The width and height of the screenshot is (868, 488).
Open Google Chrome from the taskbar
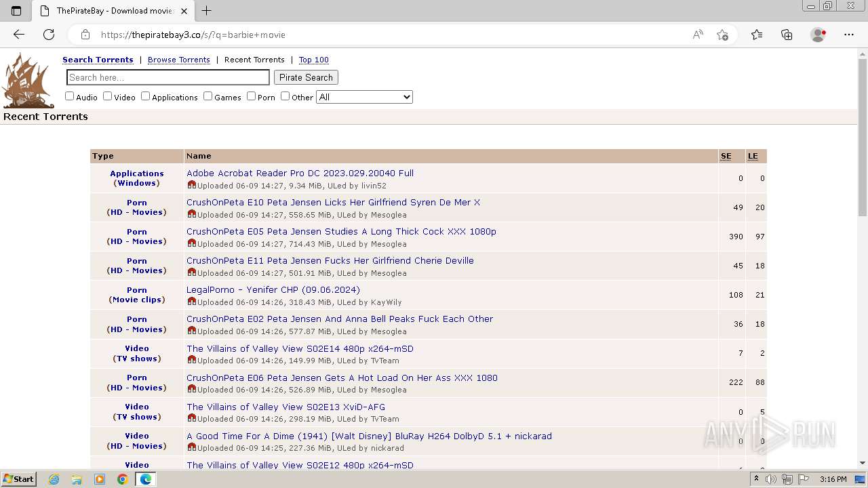[122, 479]
